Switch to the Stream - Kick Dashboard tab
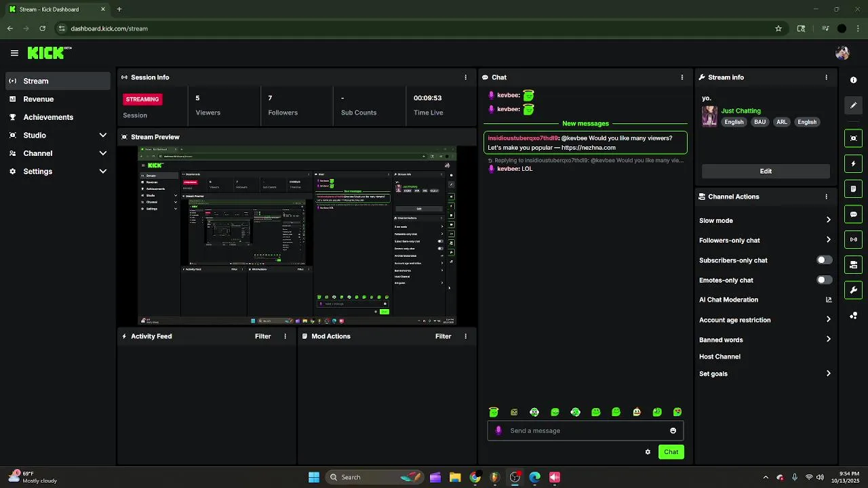Screen dimensions: 868x488 point(57,9)
